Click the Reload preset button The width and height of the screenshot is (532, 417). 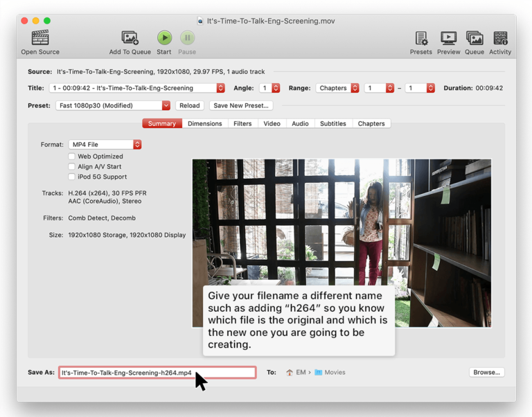(190, 105)
